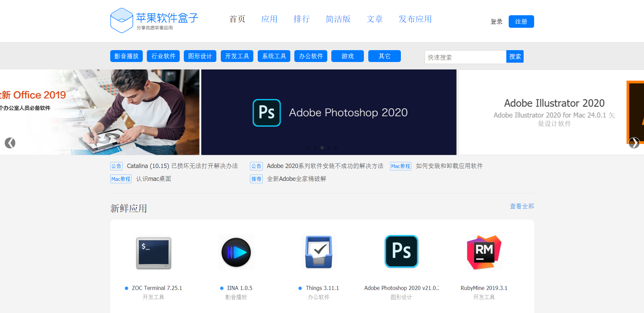
Task: Open IINA 1.0.5 title link
Action: 240,288
